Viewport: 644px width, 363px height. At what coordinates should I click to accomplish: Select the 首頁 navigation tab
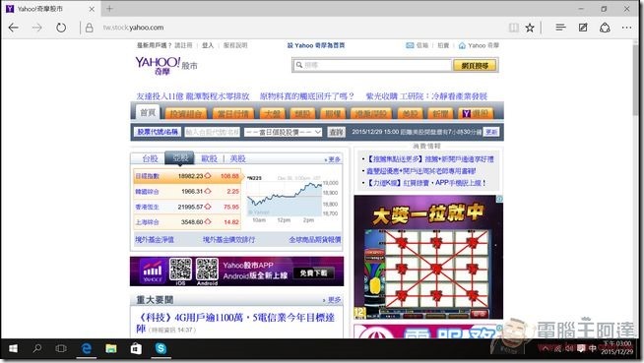148,112
